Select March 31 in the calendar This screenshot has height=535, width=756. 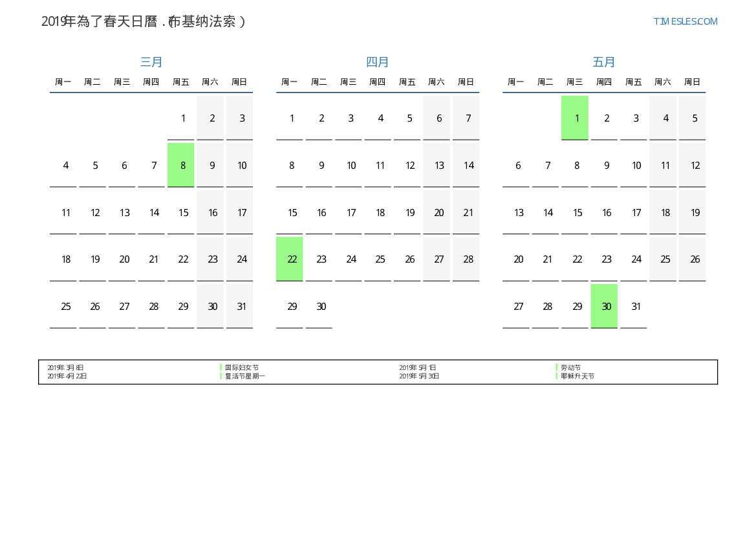[x=240, y=306]
